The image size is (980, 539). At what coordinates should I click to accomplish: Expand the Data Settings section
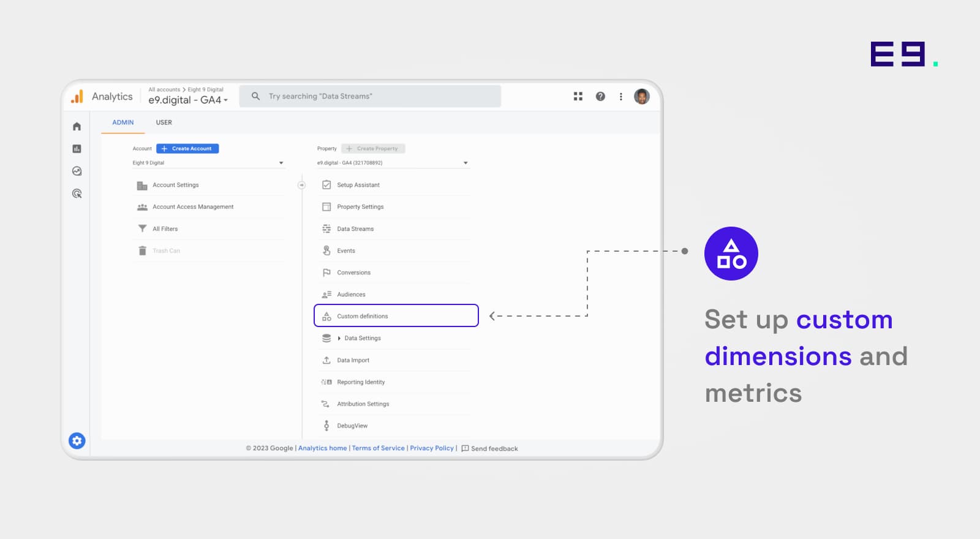pos(339,338)
